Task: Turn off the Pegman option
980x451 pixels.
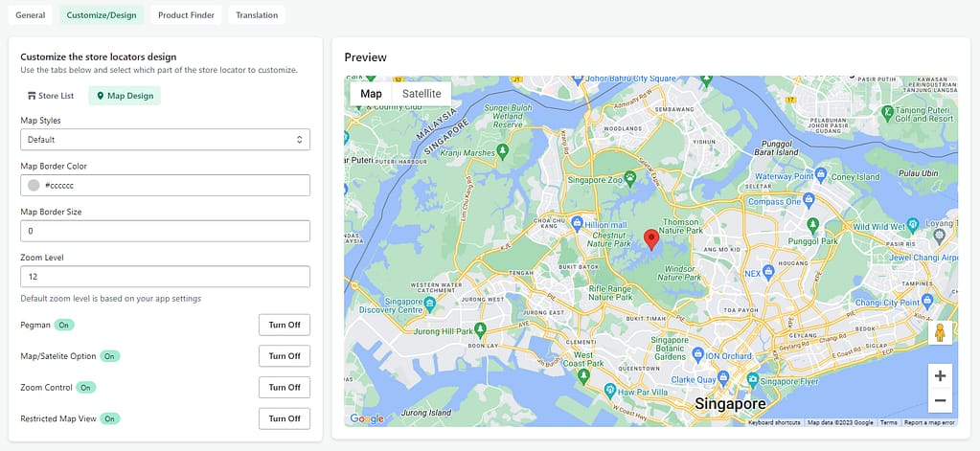Action: [x=285, y=325]
